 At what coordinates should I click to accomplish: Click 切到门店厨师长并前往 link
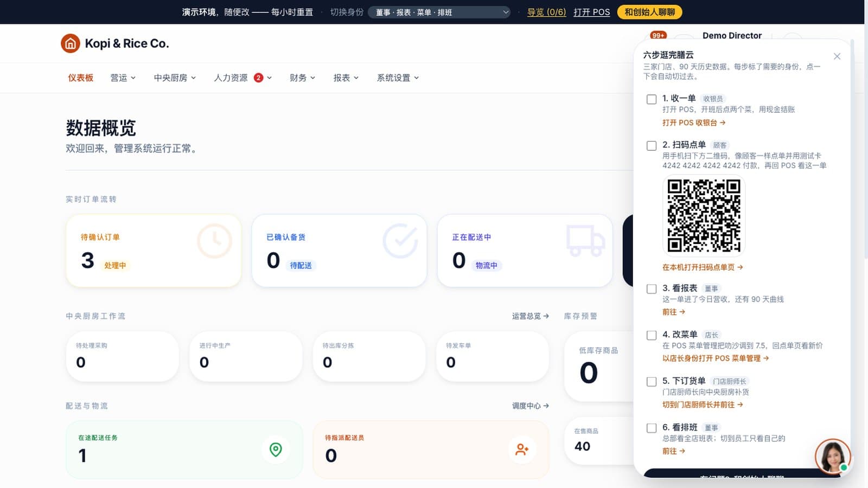coord(703,404)
